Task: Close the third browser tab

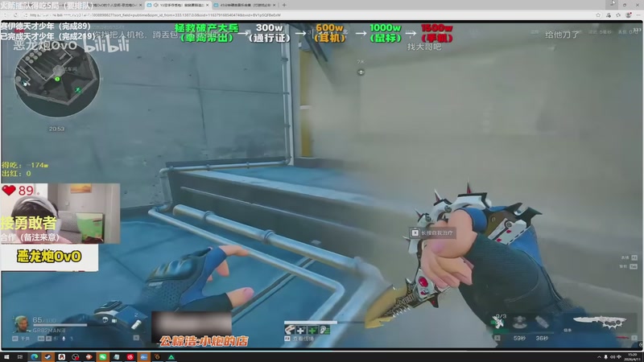Action: pyautogui.click(x=274, y=5)
